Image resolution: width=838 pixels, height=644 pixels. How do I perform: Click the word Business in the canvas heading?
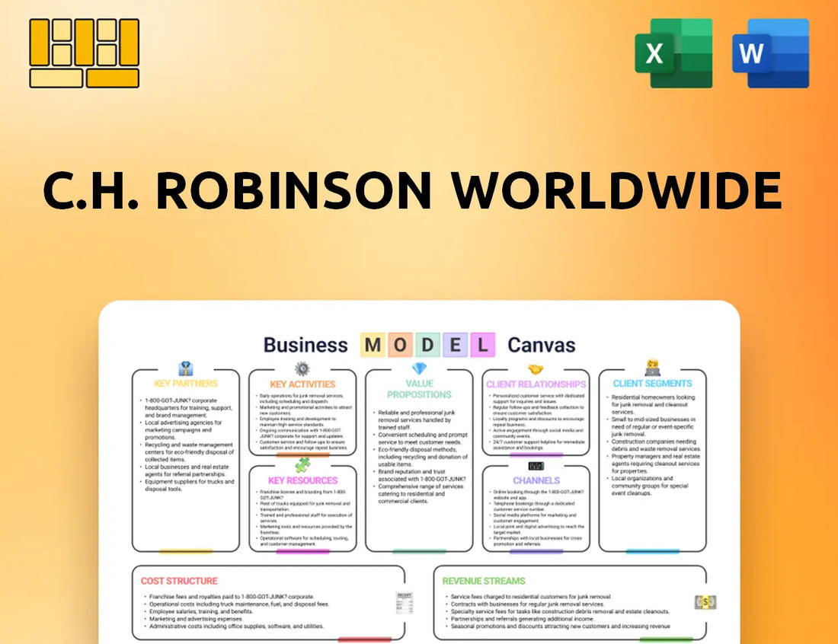tap(305, 345)
